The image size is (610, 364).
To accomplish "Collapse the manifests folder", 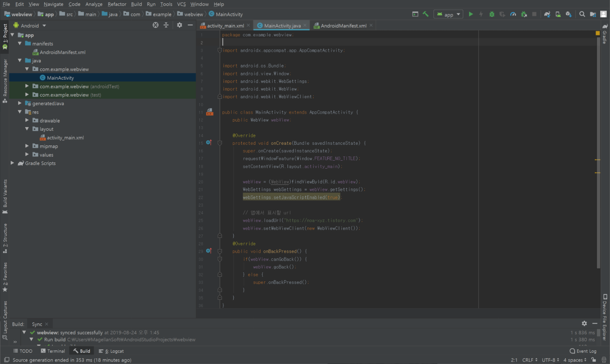I will tap(20, 44).
